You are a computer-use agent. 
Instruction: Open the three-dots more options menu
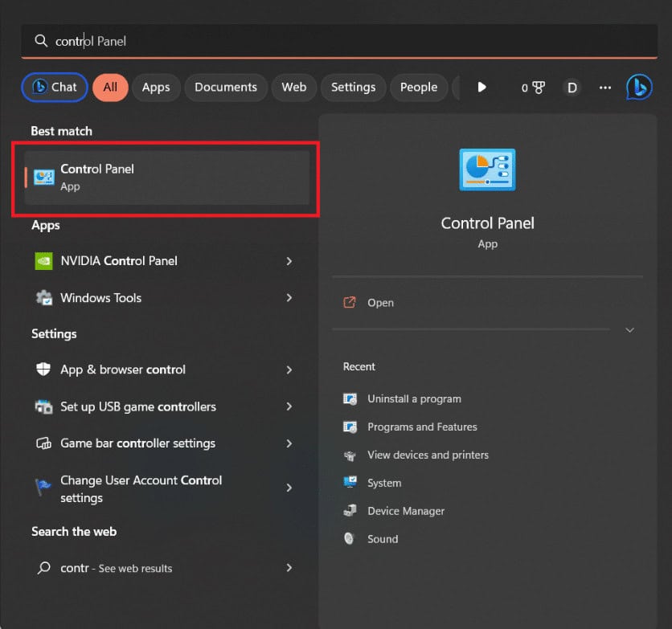pyautogui.click(x=606, y=88)
